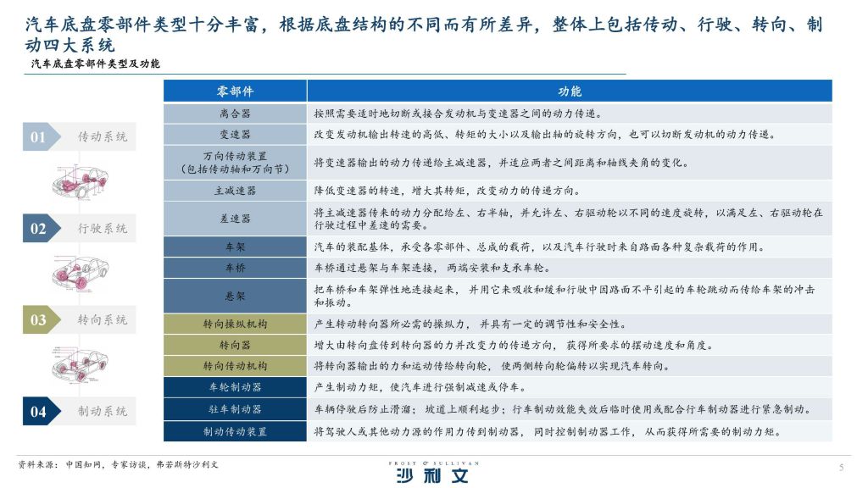Select the car diagram under 转向系统
The image size is (868, 488).
[x=80, y=364]
